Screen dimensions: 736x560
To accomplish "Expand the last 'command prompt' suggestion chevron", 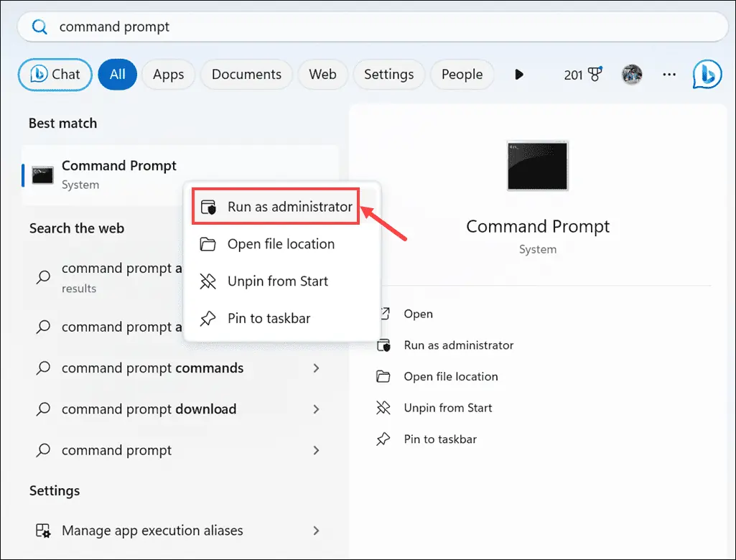I will (x=317, y=451).
